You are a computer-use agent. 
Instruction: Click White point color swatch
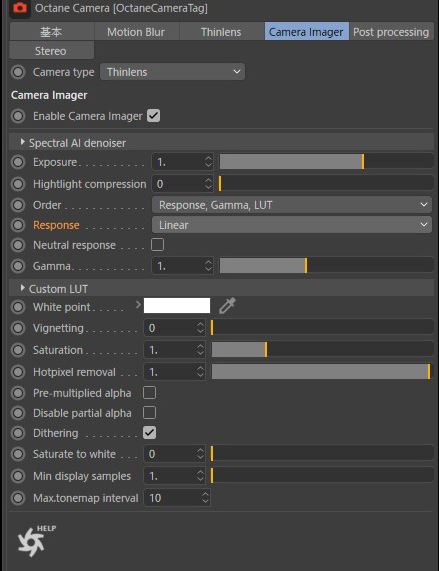tap(177, 306)
